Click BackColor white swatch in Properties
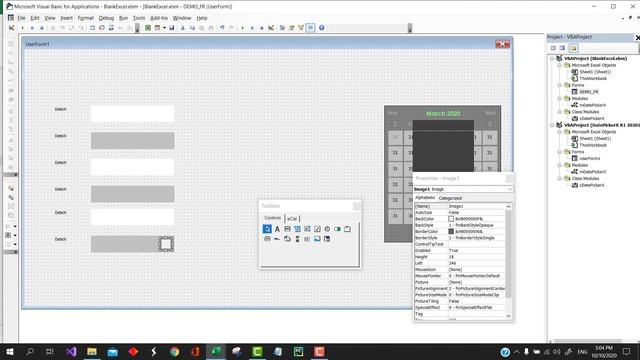The width and height of the screenshot is (640, 360). [x=451, y=219]
